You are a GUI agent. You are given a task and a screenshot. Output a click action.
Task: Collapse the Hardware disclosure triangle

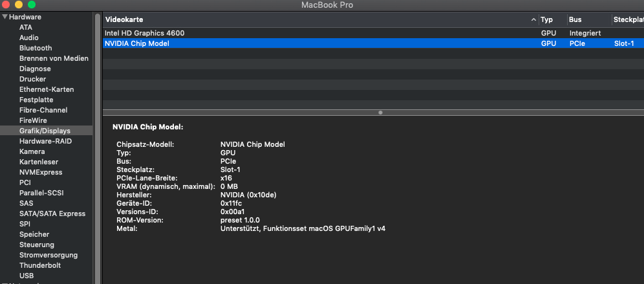pos(5,17)
